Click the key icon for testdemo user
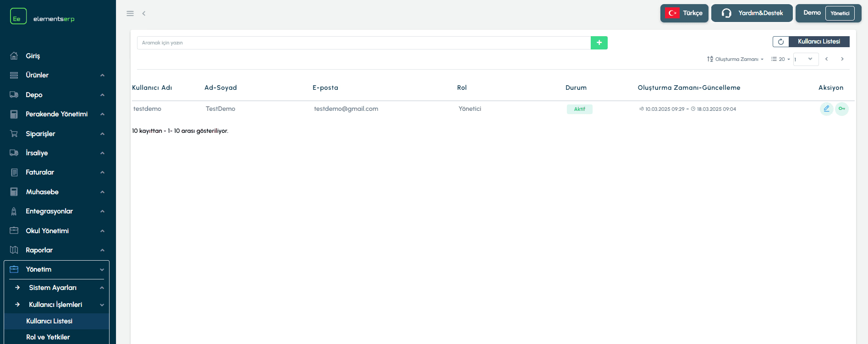868x344 pixels. pos(842,109)
